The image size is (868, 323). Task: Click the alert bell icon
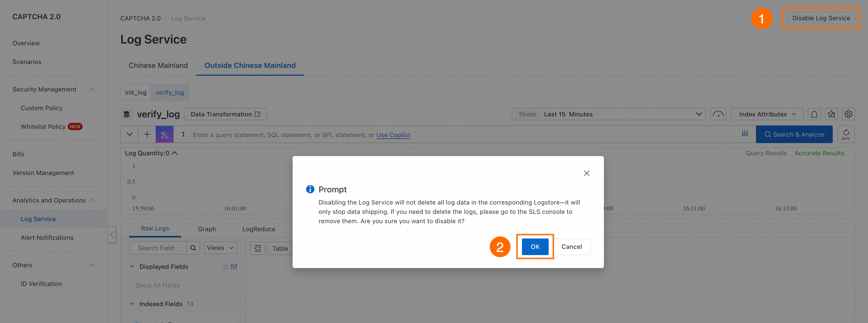[814, 114]
